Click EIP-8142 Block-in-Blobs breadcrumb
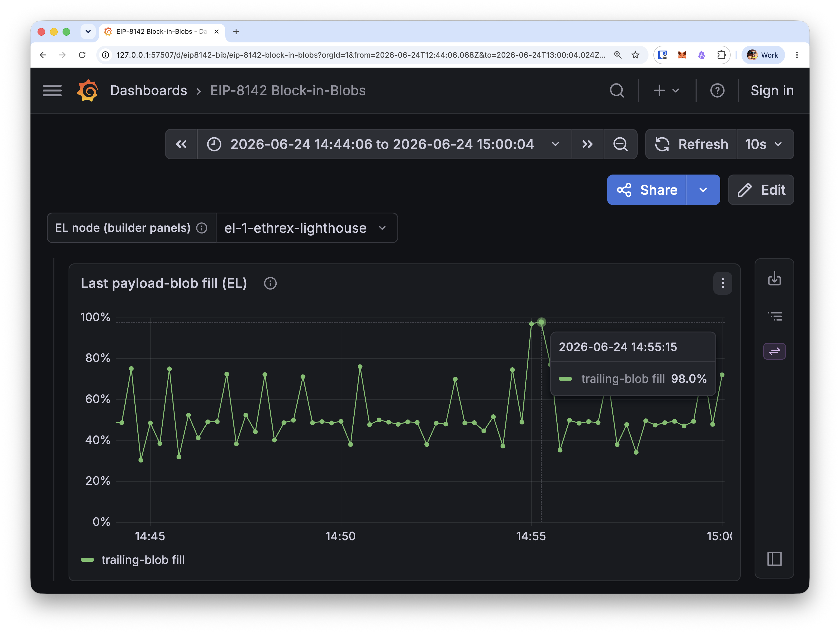Image resolution: width=840 pixels, height=634 pixels. click(x=288, y=90)
